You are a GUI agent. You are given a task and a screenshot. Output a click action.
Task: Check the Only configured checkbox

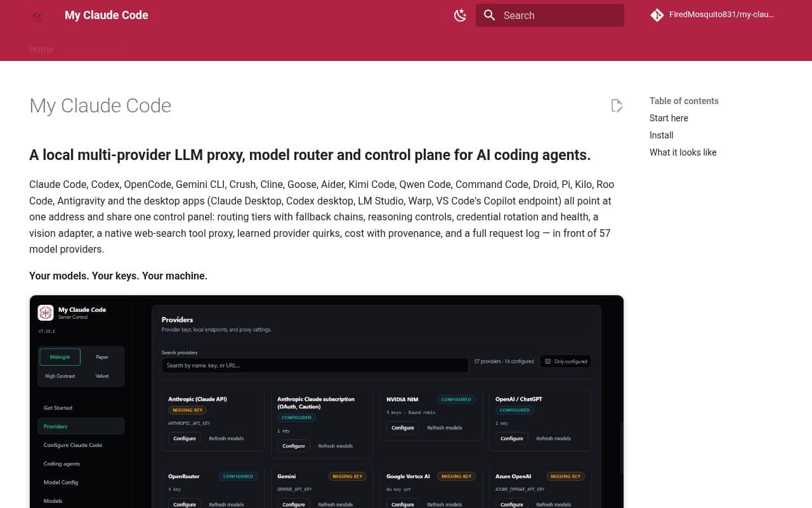(x=548, y=361)
